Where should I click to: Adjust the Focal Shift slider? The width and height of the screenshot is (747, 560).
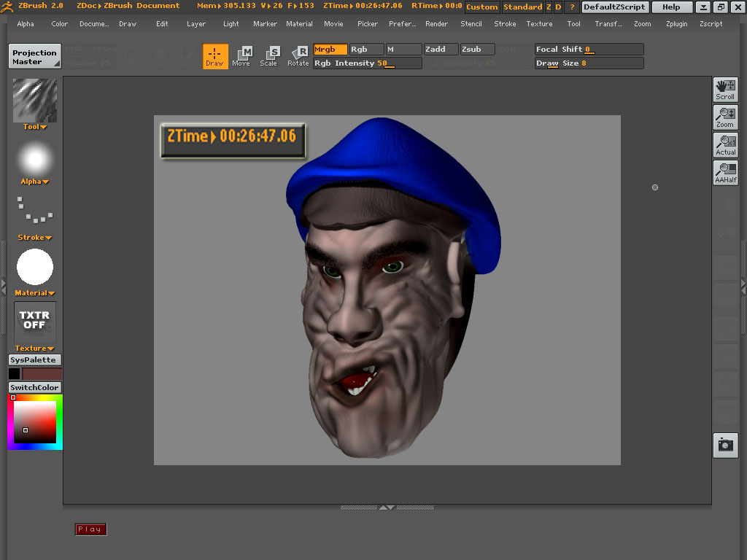click(589, 49)
